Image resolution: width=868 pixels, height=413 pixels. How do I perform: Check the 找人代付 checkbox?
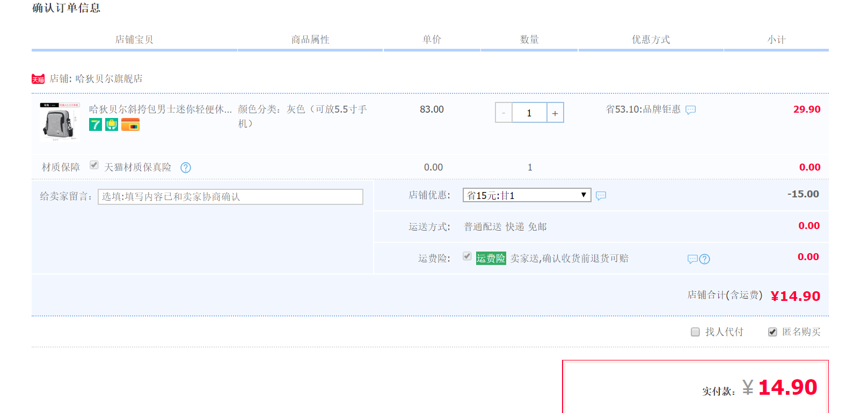coord(695,332)
